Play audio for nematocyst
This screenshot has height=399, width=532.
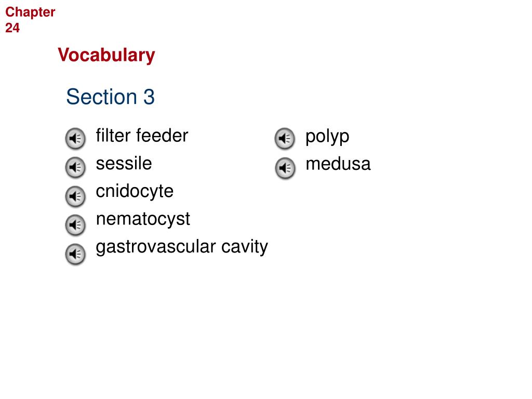pos(75,225)
